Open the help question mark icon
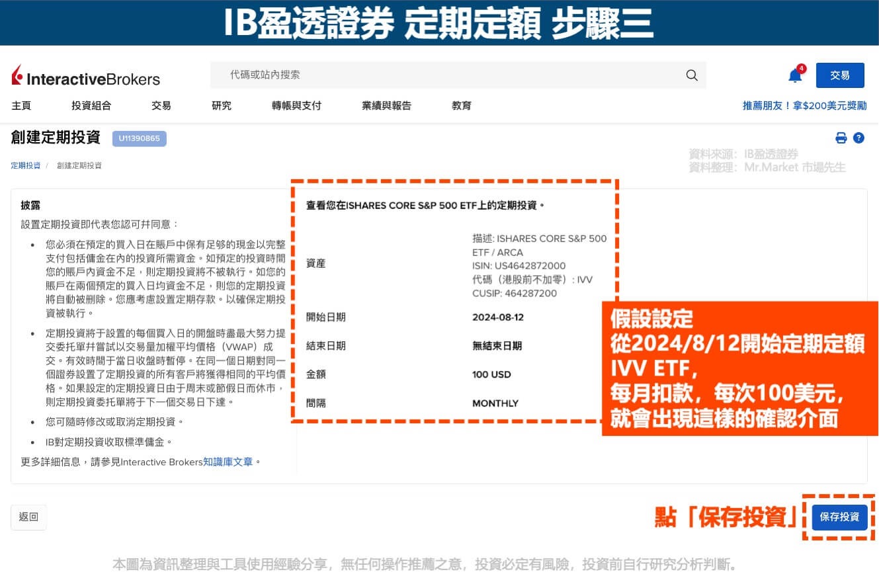 tap(858, 138)
